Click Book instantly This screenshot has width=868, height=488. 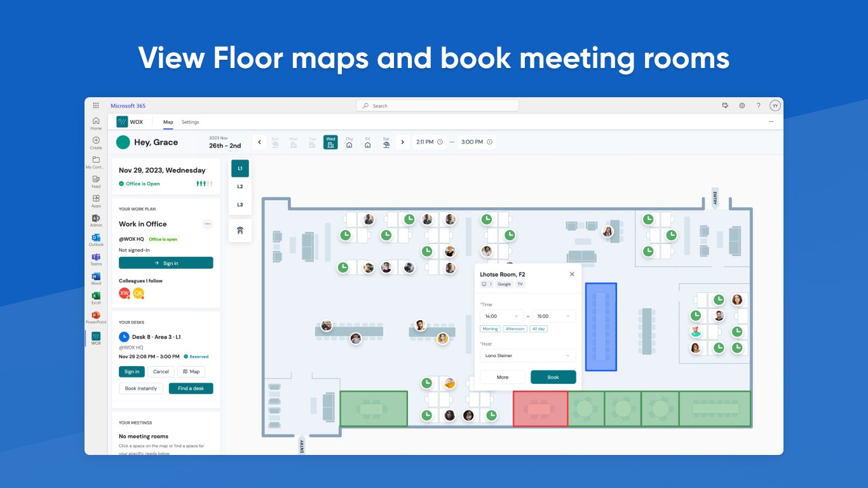[141, 388]
